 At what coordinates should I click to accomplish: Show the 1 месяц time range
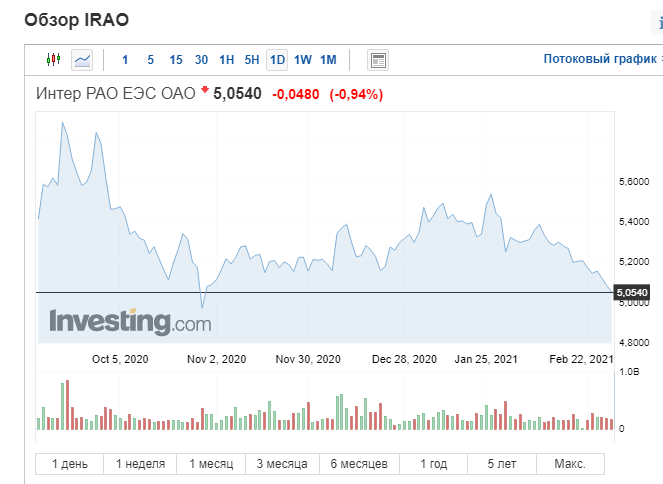click(212, 464)
